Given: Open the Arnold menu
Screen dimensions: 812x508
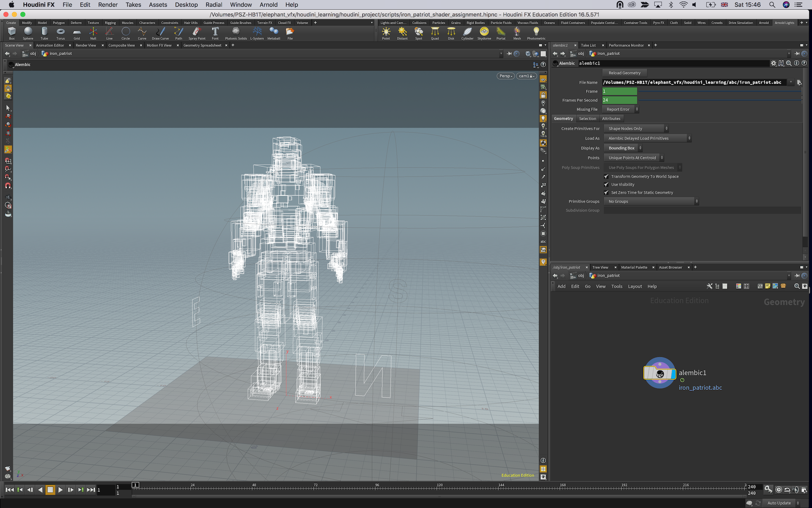Looking at the screenshot, I should [269, 5].
